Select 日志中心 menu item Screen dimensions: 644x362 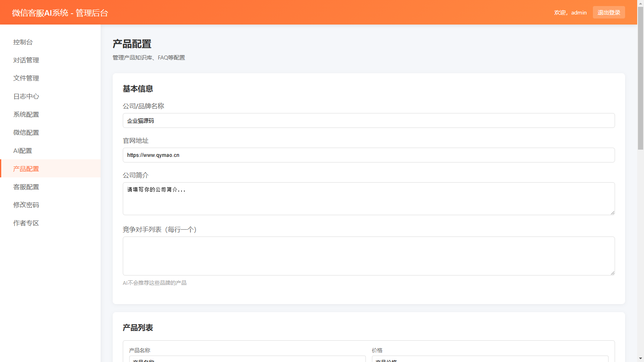pos(26,97)
